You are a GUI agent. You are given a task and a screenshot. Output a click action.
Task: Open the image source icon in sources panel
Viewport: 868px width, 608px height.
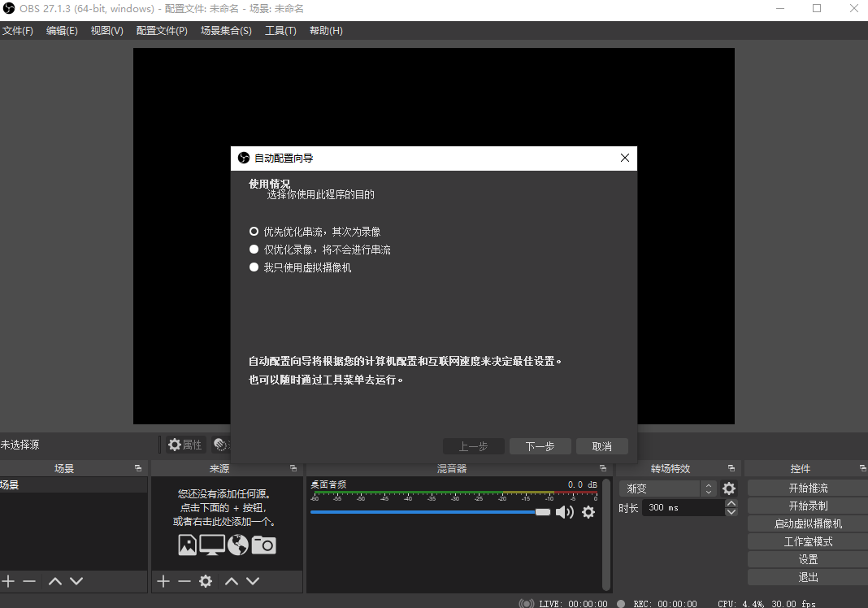(x=186, y=545)
